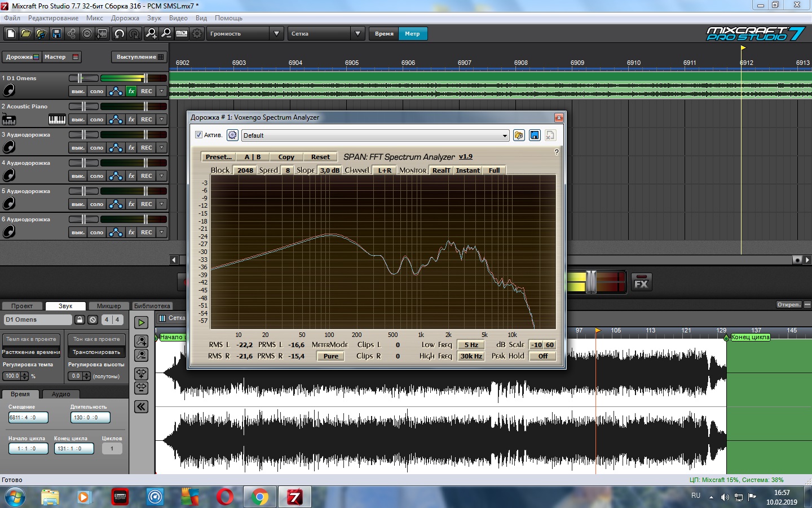Click the save preset disk icon in plugin window
The width and height of the screenshot is (812, 508).
click(535, 135)
